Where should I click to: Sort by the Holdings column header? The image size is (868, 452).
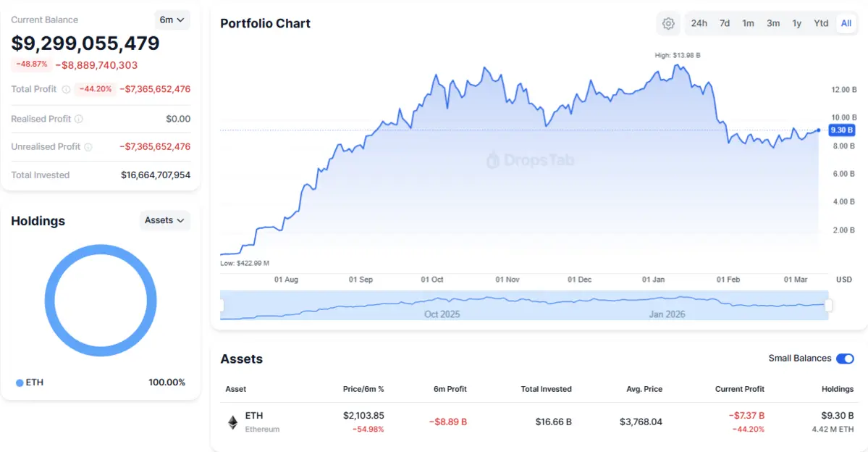[837, 389]
